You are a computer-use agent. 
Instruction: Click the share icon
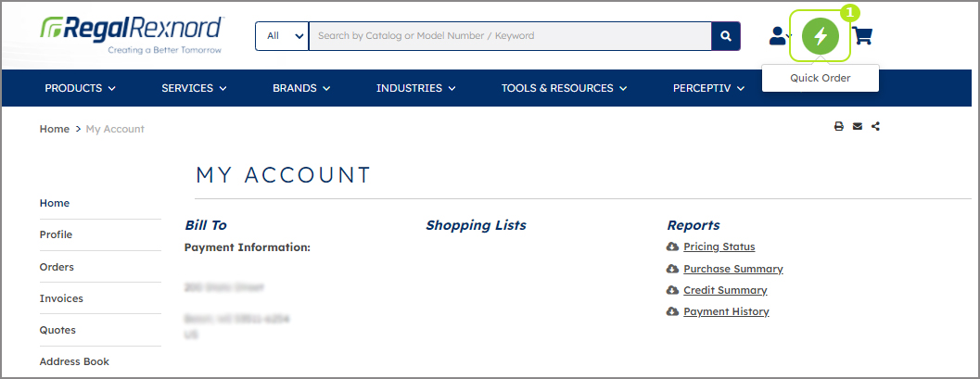click(x=875, y=127)
